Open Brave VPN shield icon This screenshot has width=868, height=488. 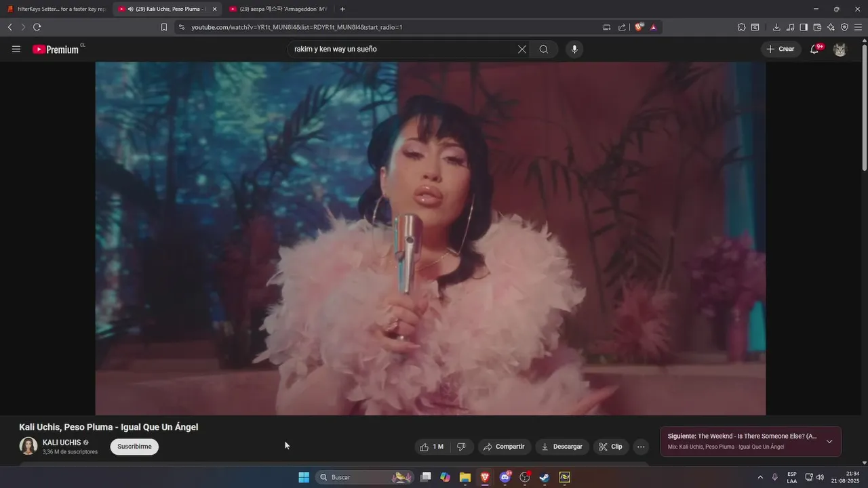pos(844,27)
